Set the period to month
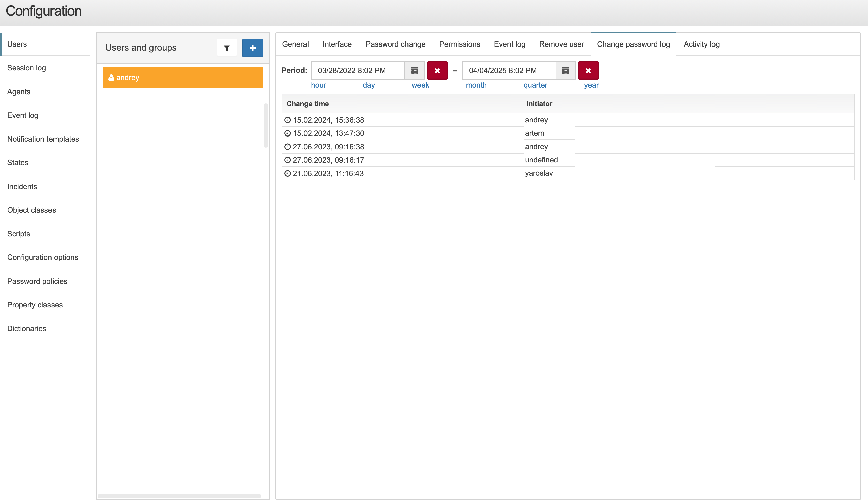The height and width of the screenshot is (500, 868). click(476, 85)
